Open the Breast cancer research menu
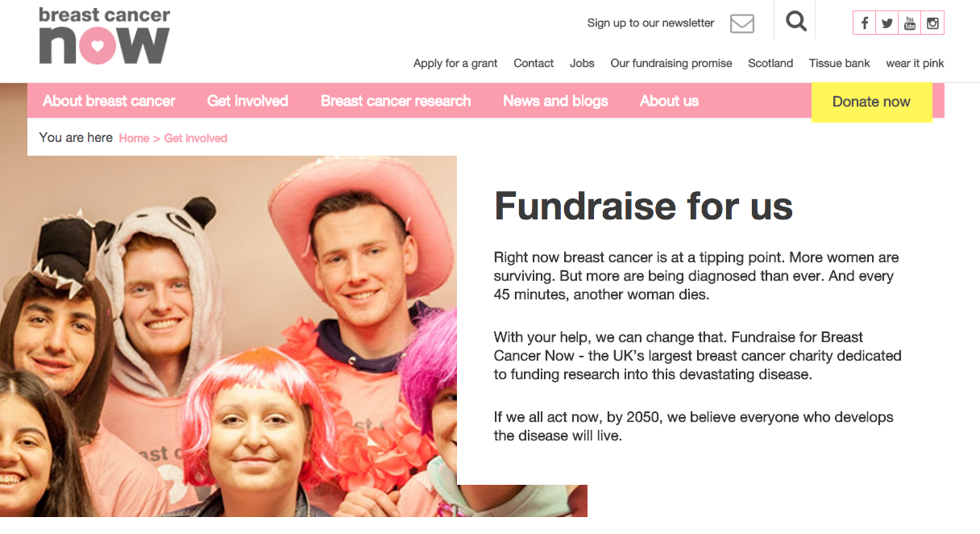 pos(396,101)
